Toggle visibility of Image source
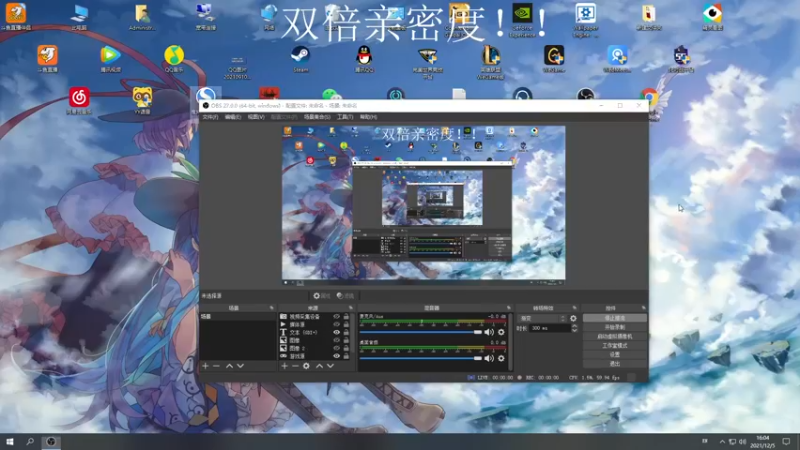The width and height of the screenshot is (800, 450). pos(336,340)
